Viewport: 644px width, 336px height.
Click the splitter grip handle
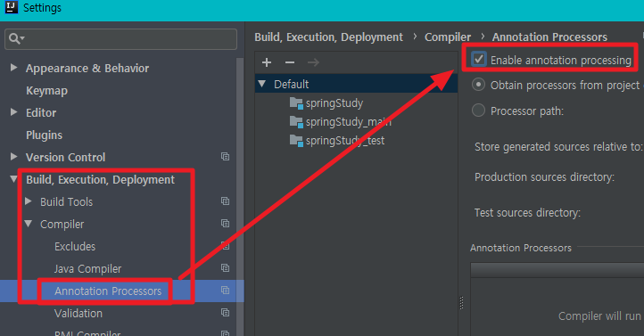pyautogui.click(x=461, y=303)
